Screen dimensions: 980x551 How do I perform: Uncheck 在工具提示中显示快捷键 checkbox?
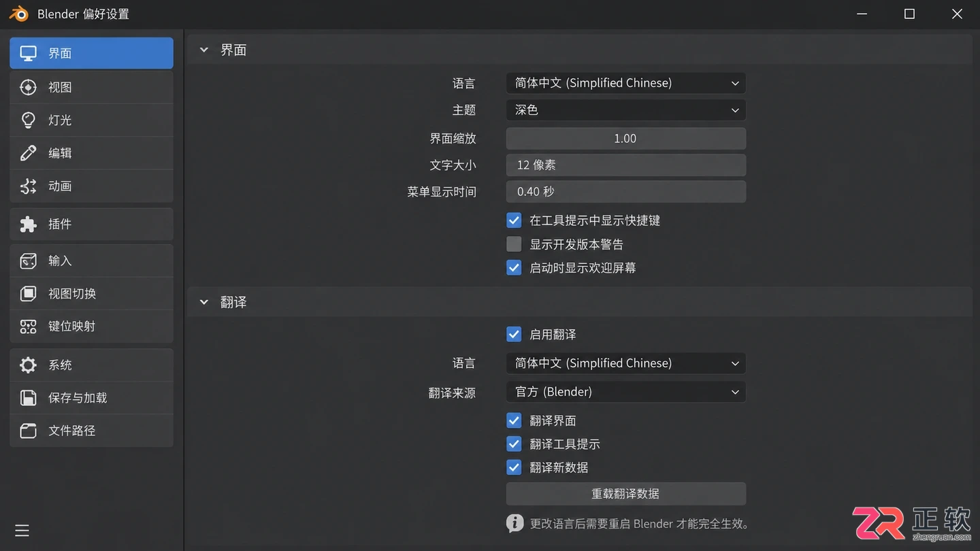[514, 220]
